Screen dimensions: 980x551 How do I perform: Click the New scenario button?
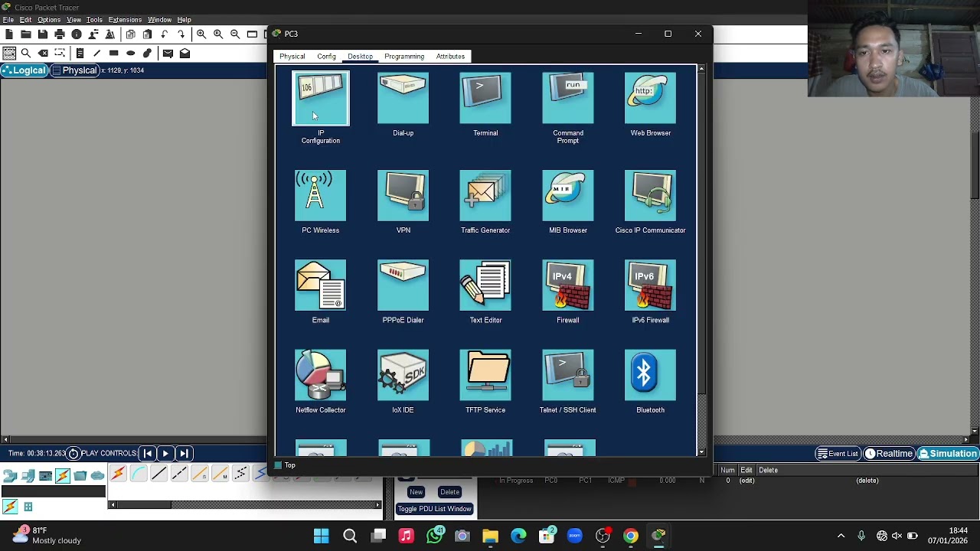point(416,492)
